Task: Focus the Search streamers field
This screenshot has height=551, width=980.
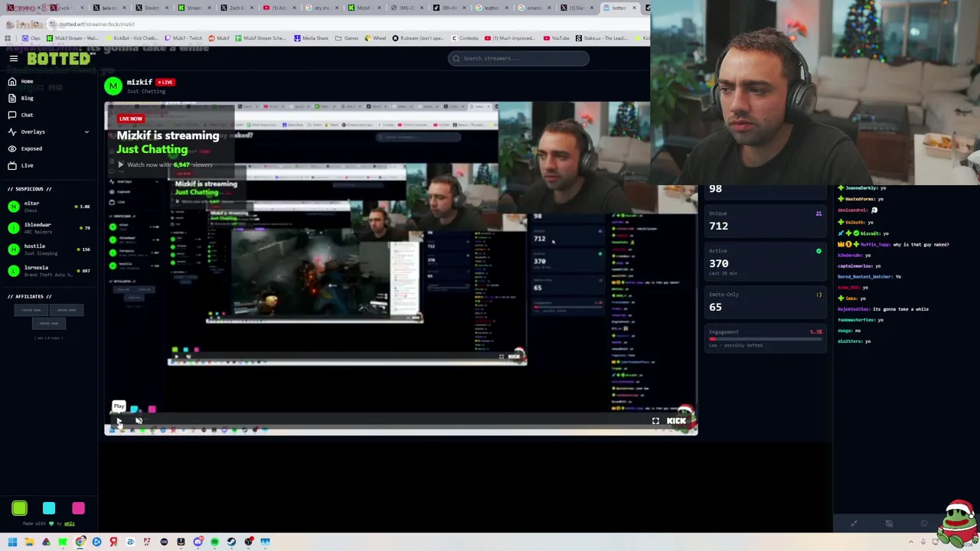Action: [x=518, y=58]
